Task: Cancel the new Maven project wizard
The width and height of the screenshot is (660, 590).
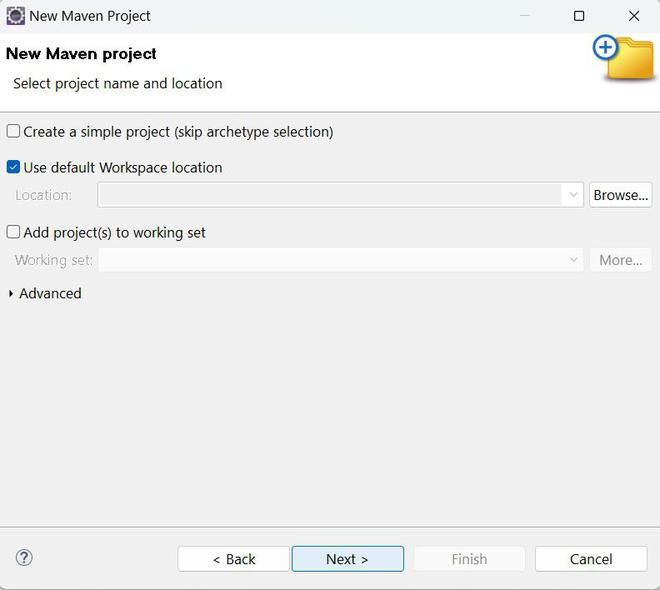Action: coord(591,559)
